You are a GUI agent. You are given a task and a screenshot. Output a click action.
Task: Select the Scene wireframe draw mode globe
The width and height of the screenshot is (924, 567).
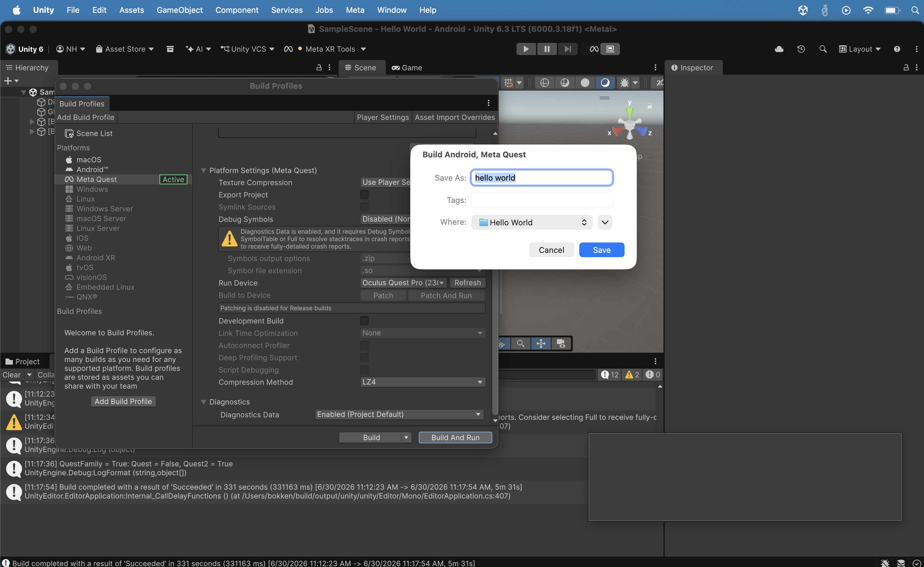pyautogui.click(x=544, y=83)
